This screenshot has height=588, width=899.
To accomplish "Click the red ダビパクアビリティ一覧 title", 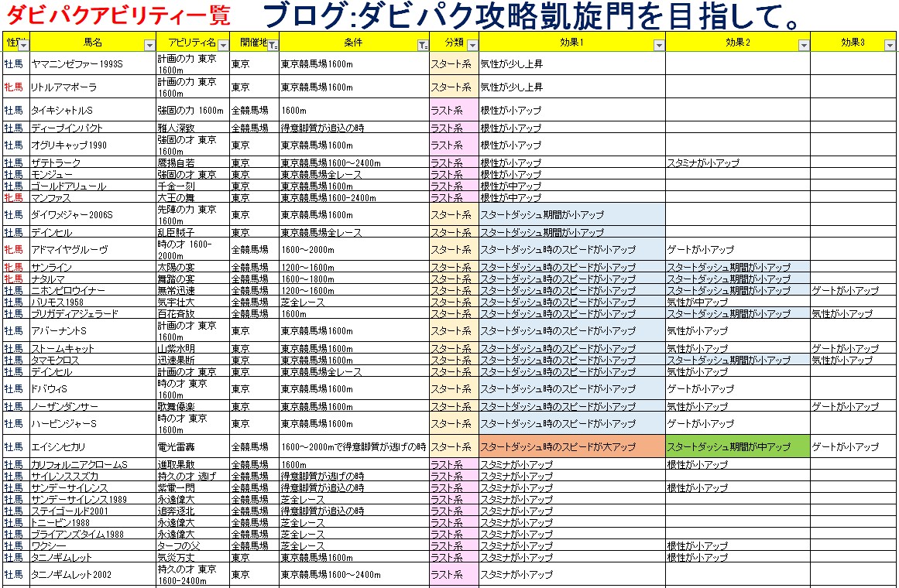I will tap(118, 16).
